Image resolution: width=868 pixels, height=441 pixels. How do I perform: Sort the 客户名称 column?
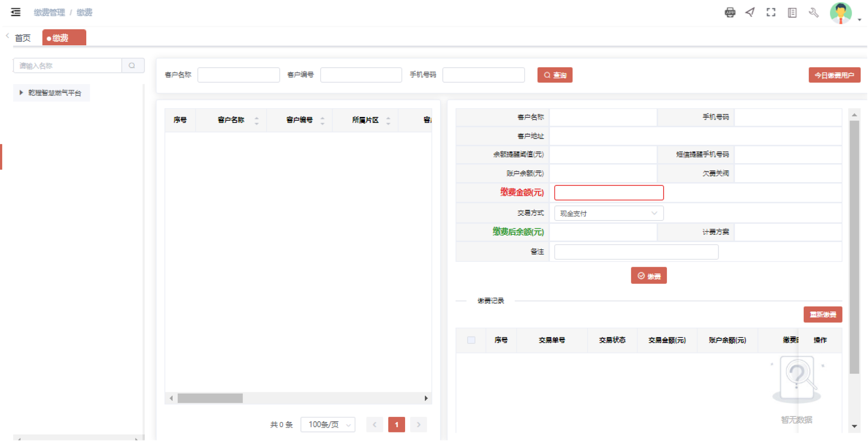[x=257, y=120]
